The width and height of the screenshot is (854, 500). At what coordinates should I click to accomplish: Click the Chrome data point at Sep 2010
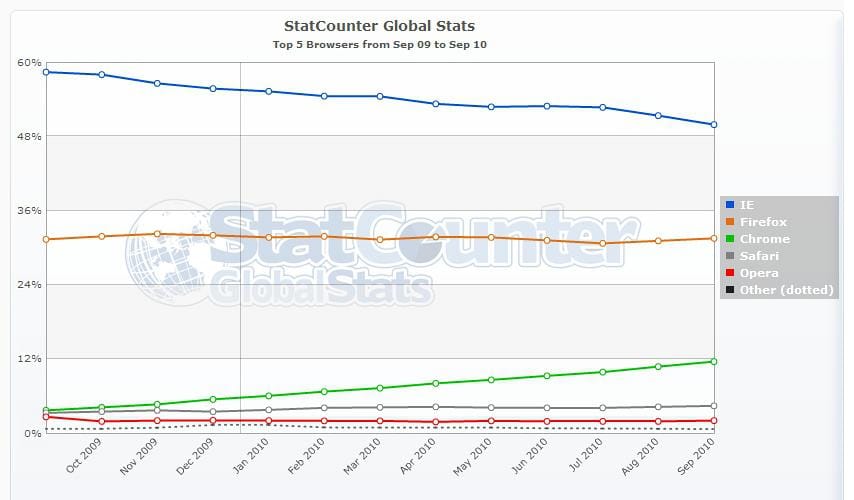[713, 361]
